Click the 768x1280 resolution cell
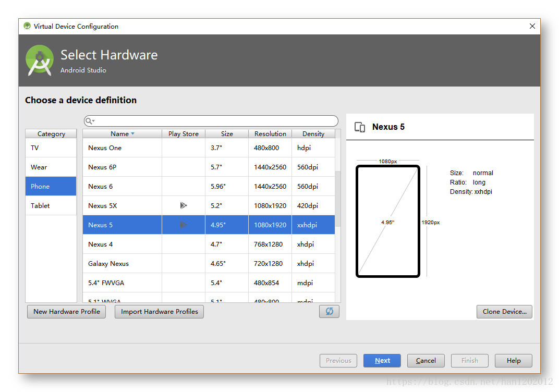The height and width of the screenshot is (392, 559). coord(270,244)
